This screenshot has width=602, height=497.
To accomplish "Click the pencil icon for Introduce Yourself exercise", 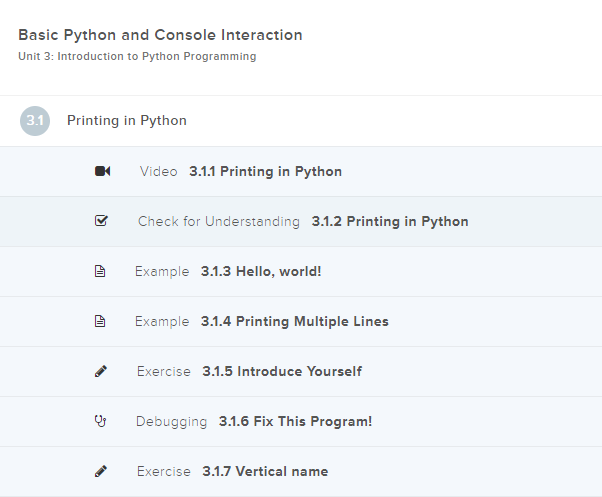I will (100, 371).
